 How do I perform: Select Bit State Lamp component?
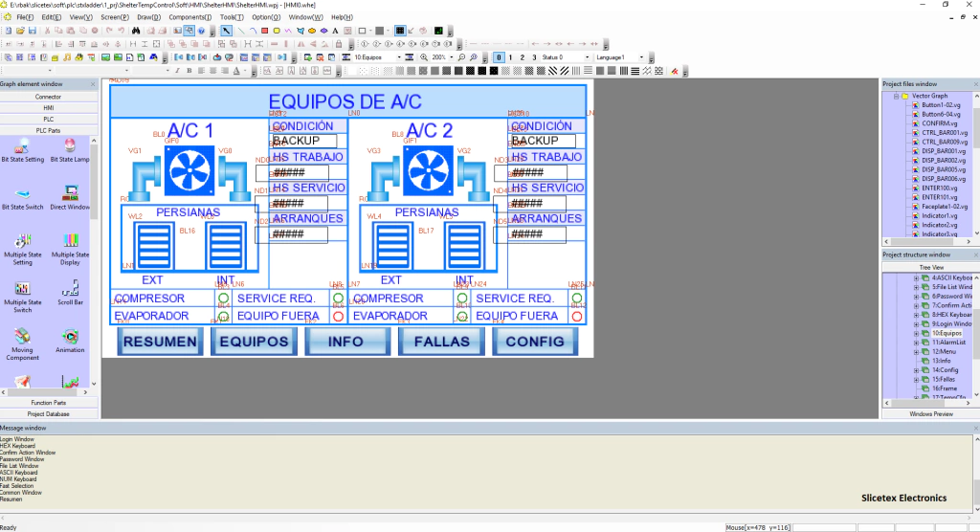click(x=70, y=150)
